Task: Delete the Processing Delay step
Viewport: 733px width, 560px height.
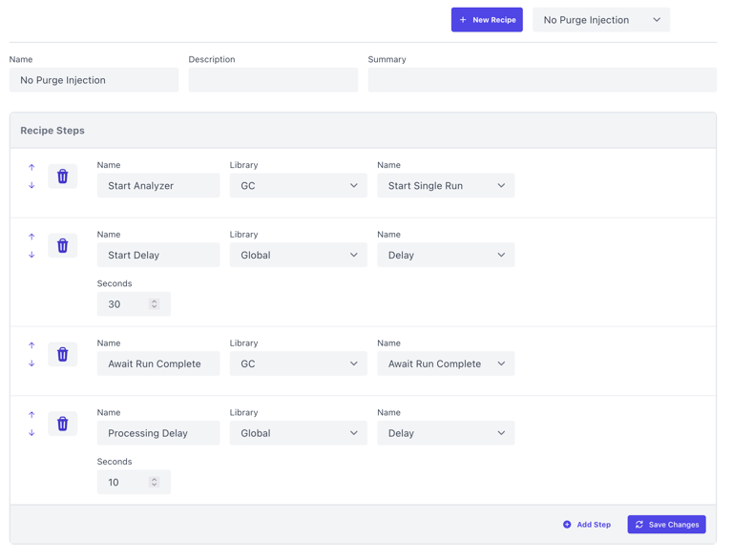Action: click(63, 425)
